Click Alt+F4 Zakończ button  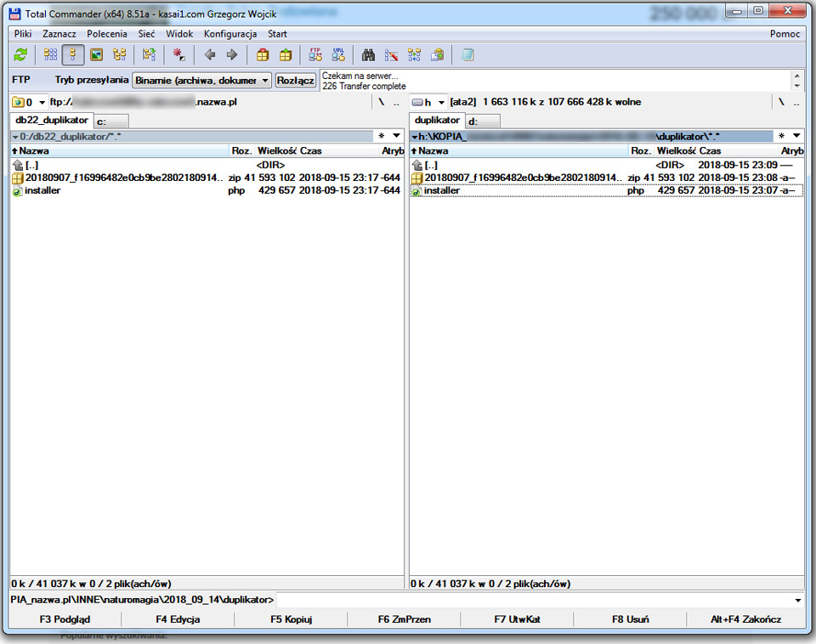[x=745, y=619]
